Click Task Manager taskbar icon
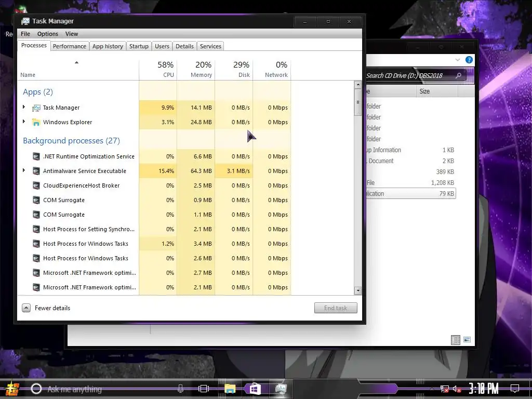 click(281, 389)
